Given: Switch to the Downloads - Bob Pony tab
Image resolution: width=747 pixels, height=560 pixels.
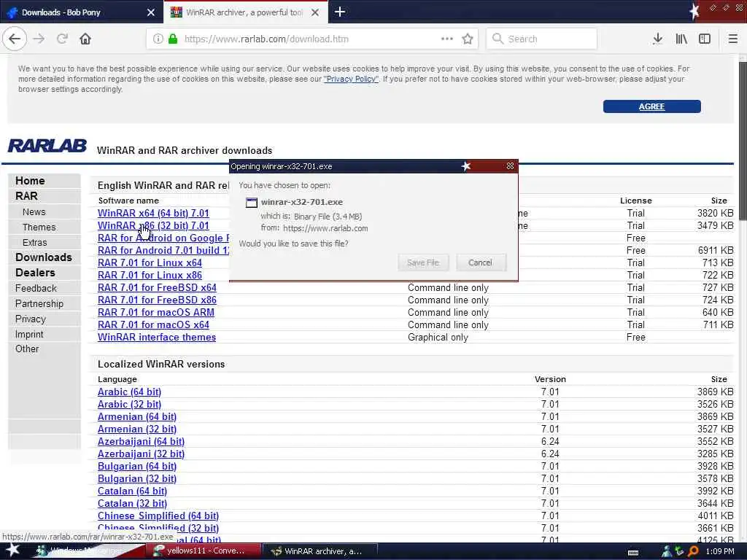Looking at the screenshot, I should 81,12.
